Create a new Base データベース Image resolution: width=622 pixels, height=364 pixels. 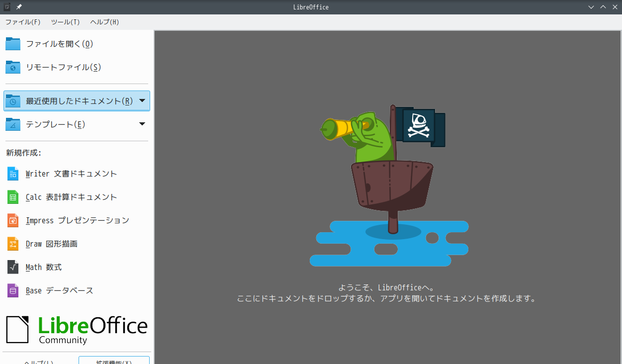point(76,291)
